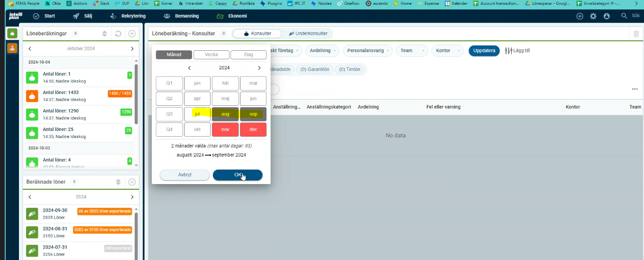The width and height of the screenshot is (644, 260).
Task: Open the user profile icon
Action: coord(607,16)
